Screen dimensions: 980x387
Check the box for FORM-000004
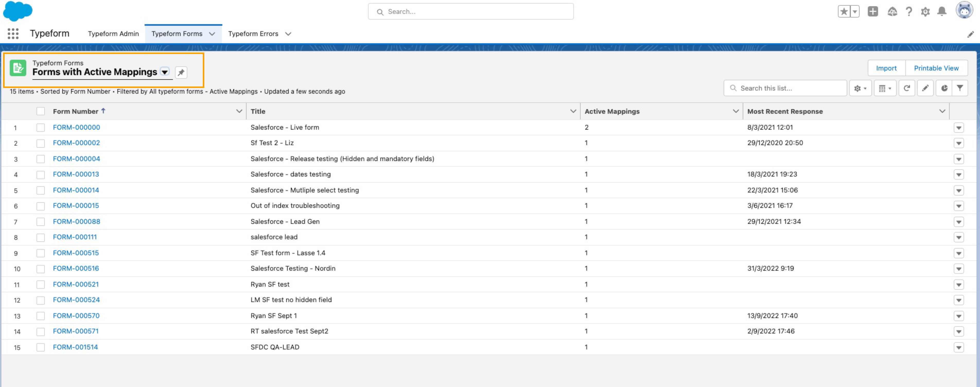(41, 159)
